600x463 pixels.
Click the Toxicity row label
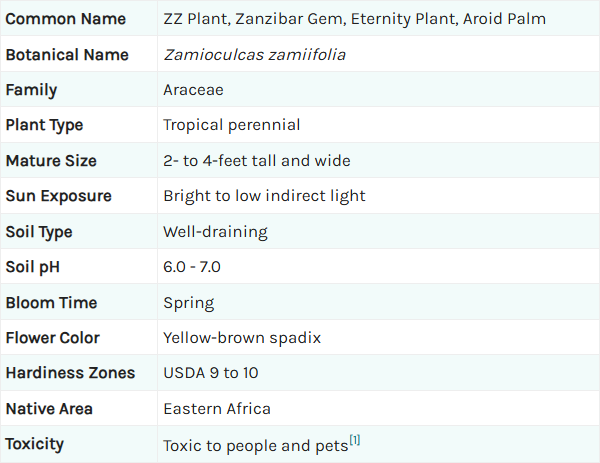(34, 444)
